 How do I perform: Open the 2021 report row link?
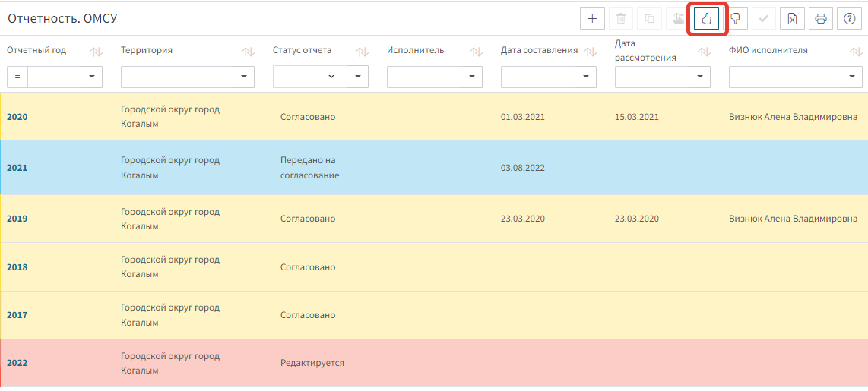[x=17, y=168]
